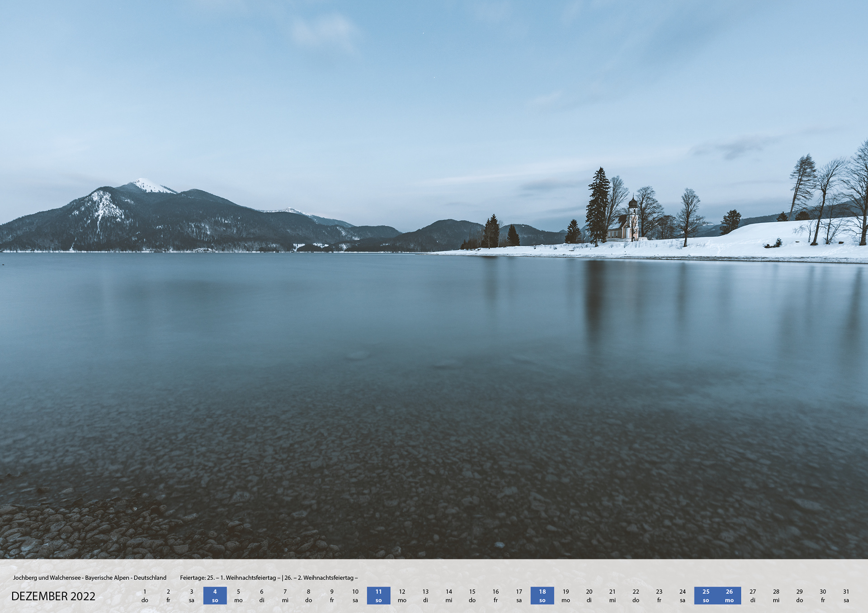The height and width of the screenshot is (613, 868).
Task: Click day 31 'sa' at strip end
Action: click(846, 595)
